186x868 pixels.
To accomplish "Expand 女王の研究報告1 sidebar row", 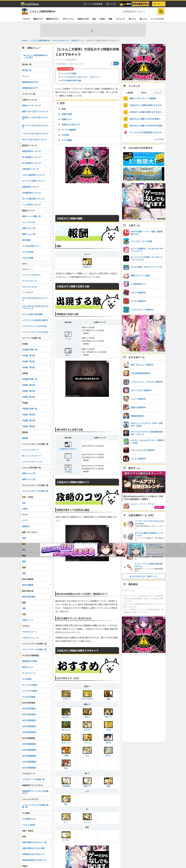I will 37,709.
